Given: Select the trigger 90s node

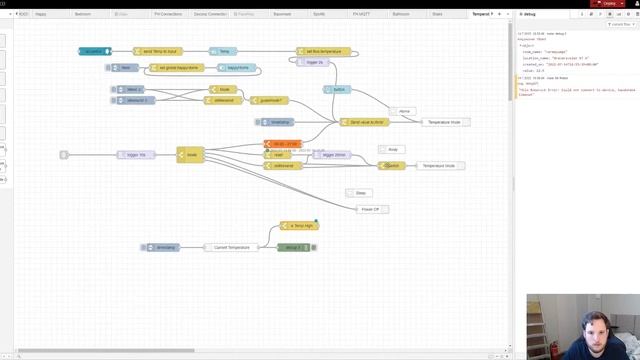Looking at the screenshot, I should click(136, 155).
